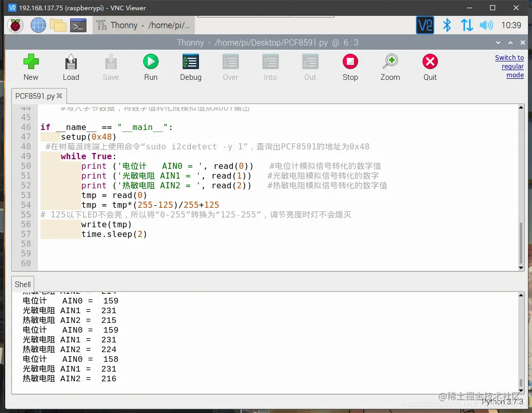The height and width of the screenshot is (413, 532).
Task: Click the 'if __name__' line
Action: click(x=106, y=127)
